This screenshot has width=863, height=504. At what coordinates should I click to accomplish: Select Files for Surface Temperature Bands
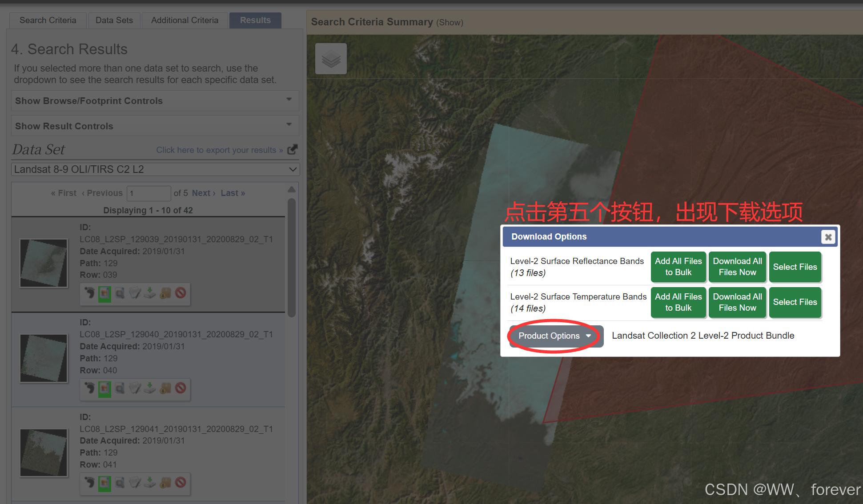pyautogui.click(x=795, y=302)
